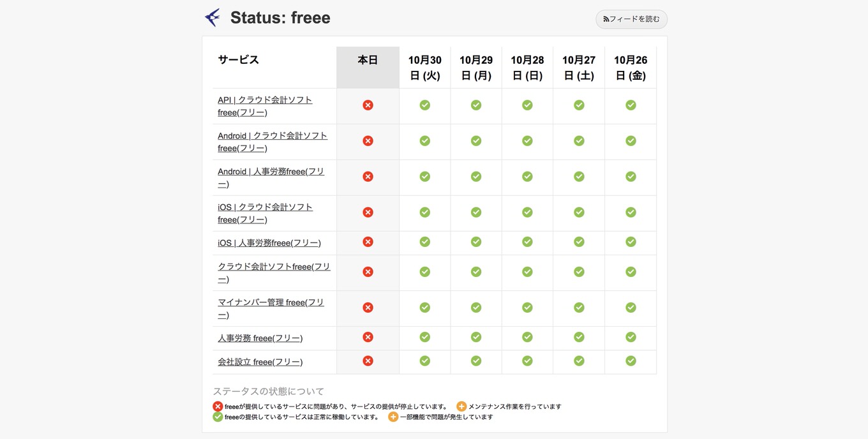
Task: Click the 本日 column header
Action: 368,67
